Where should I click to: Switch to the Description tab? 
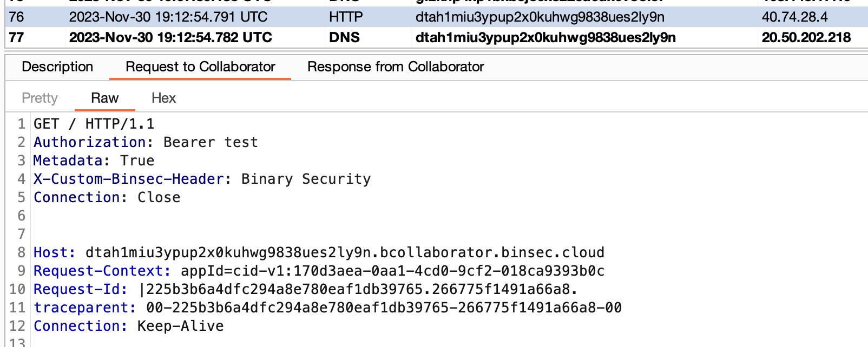coord(57,66)
